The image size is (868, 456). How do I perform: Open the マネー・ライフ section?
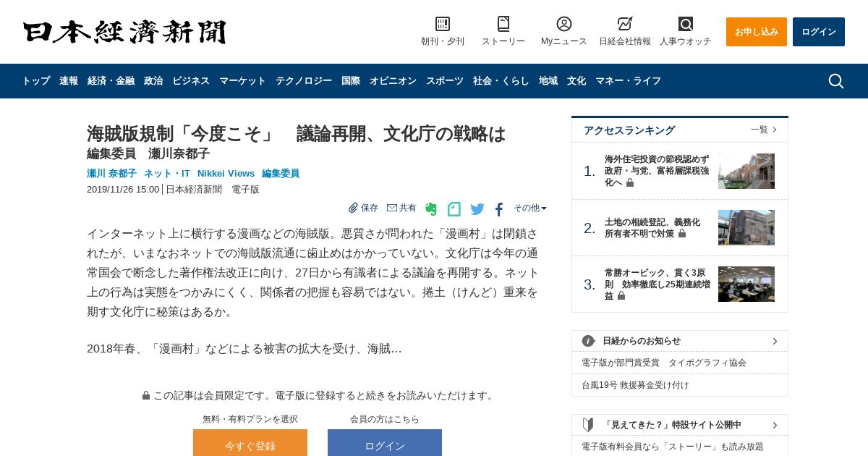629,81
